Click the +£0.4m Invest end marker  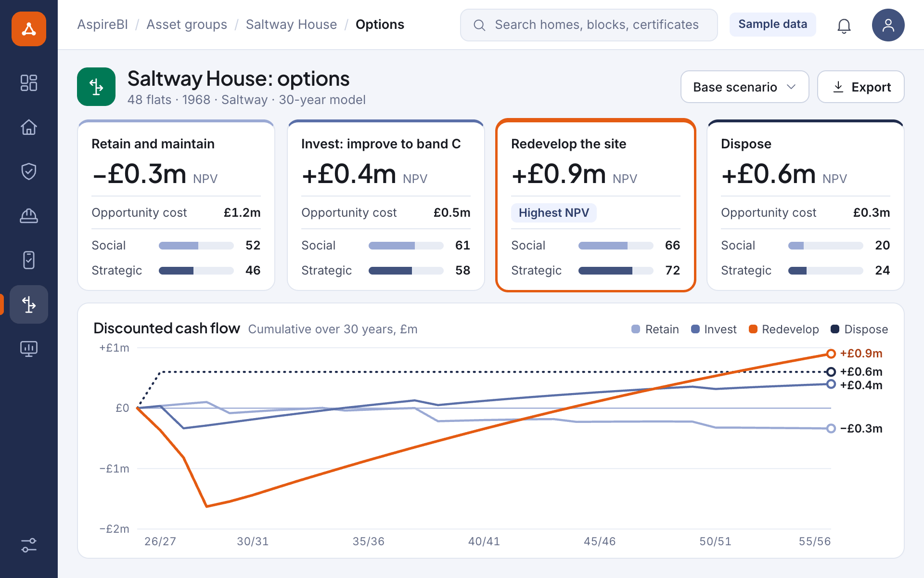click(831, 384)
